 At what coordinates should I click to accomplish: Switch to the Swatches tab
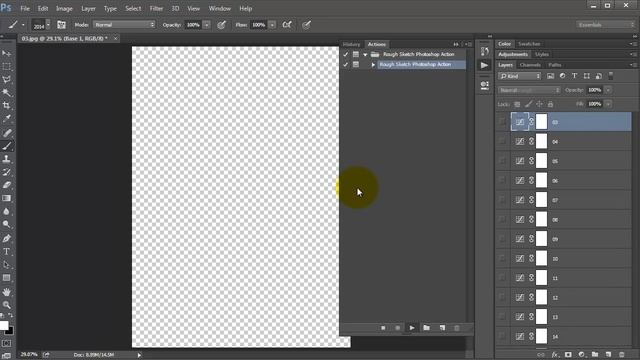(x=529, y=44)
